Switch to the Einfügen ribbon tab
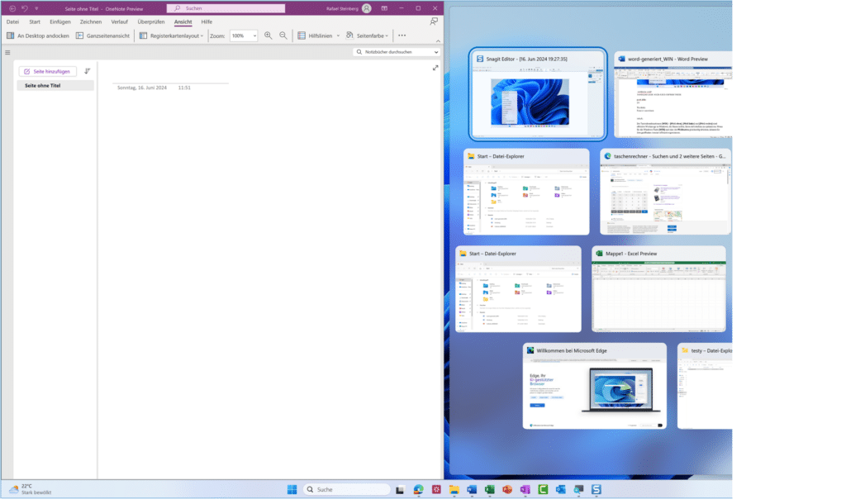846x504 pixels. click(59, 21)
